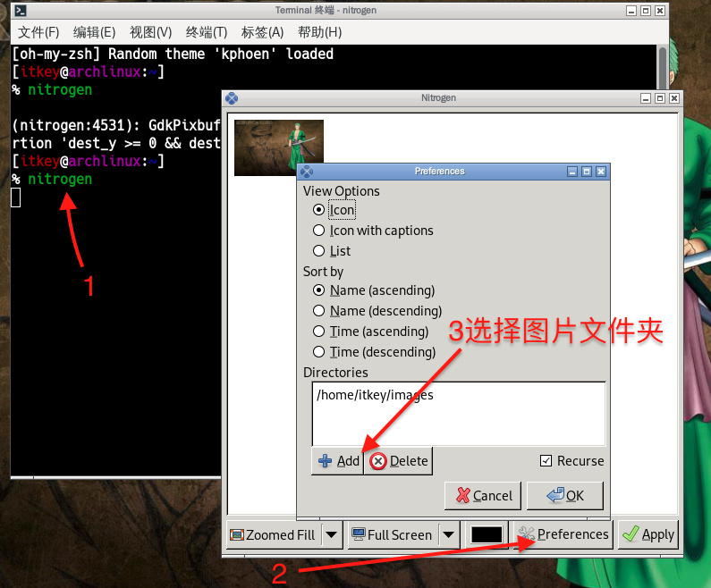This screenshot has height=588, width=711.
Task: Open the 帮助(H) menu in Terminal
Action: click(319, 32)
